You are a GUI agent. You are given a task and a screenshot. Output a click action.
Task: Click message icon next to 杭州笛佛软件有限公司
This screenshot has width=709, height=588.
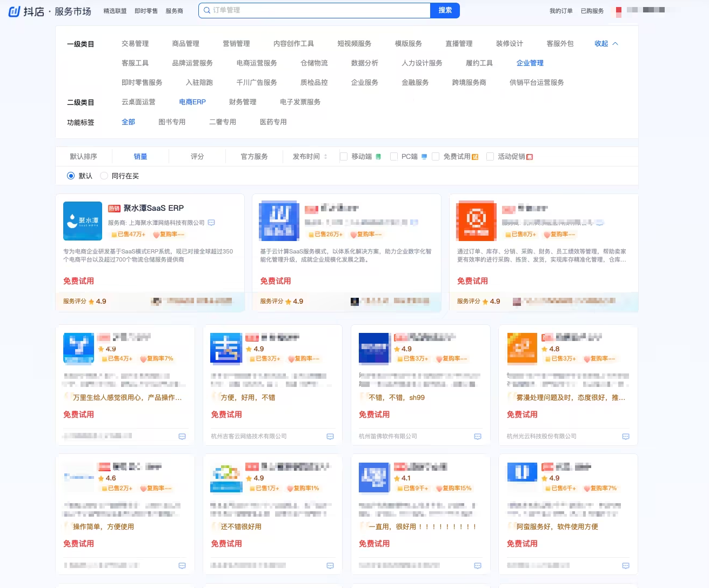478,437
